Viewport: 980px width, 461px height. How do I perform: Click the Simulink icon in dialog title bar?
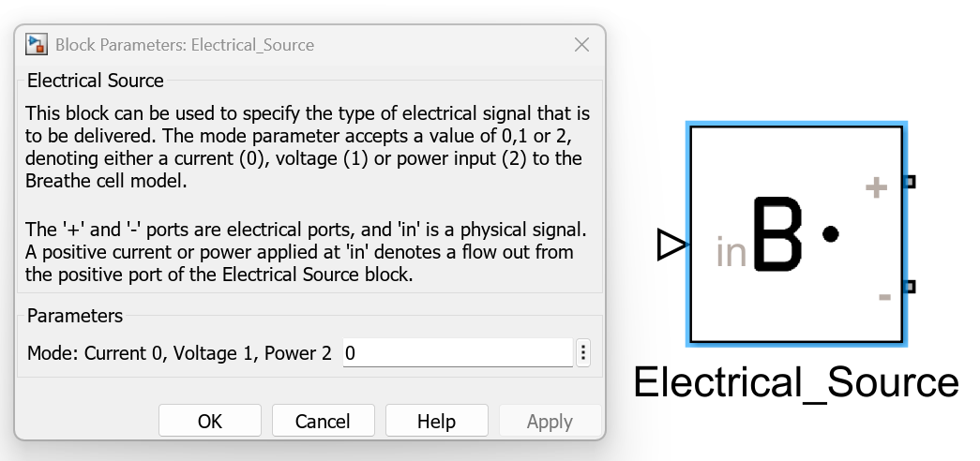coord(38,44)
